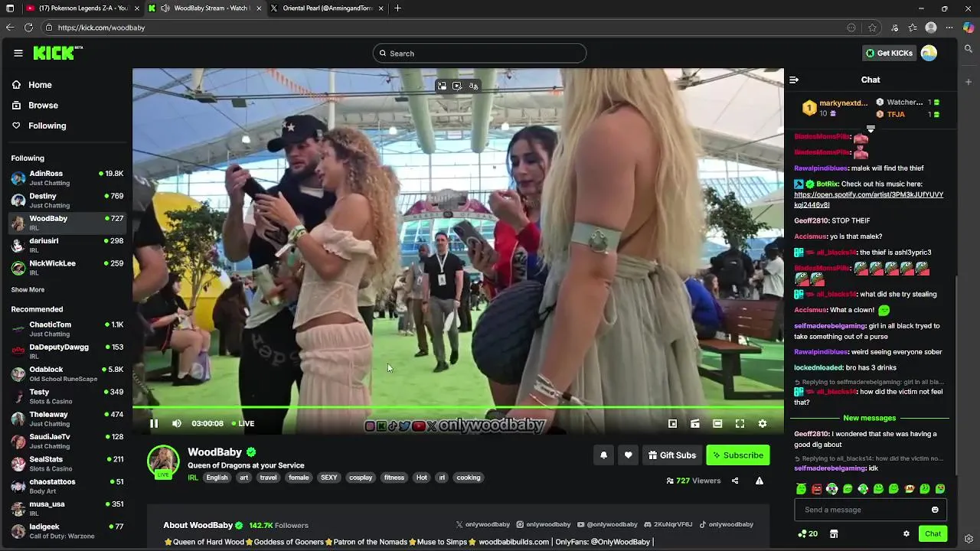Open the X onlywoodbaby social link
Image resolution: width=980 pixels, height=551 pixels.
point(483,524)
